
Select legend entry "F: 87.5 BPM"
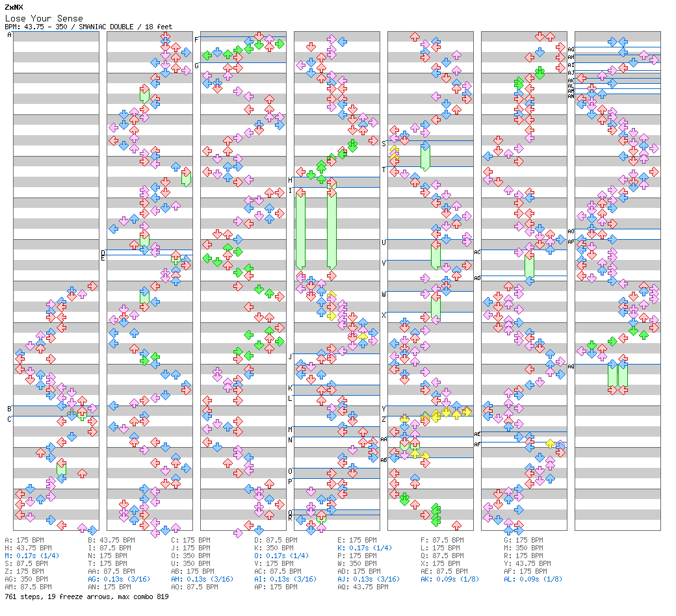point(443,540)
